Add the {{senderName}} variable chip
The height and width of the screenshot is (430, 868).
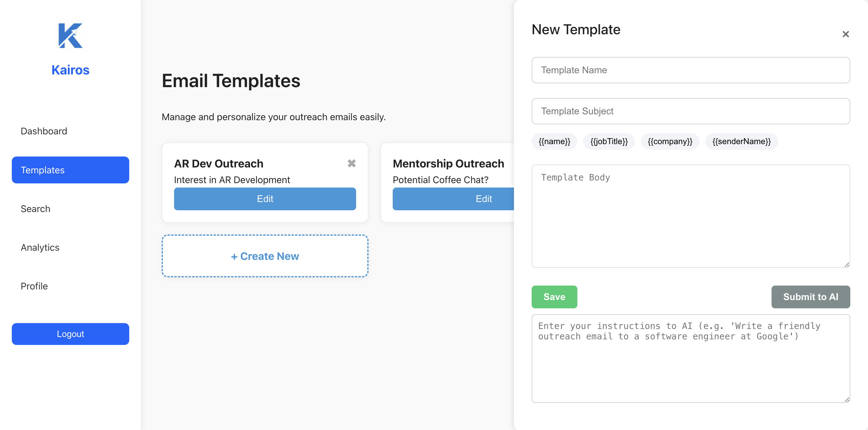coord(741,141)
